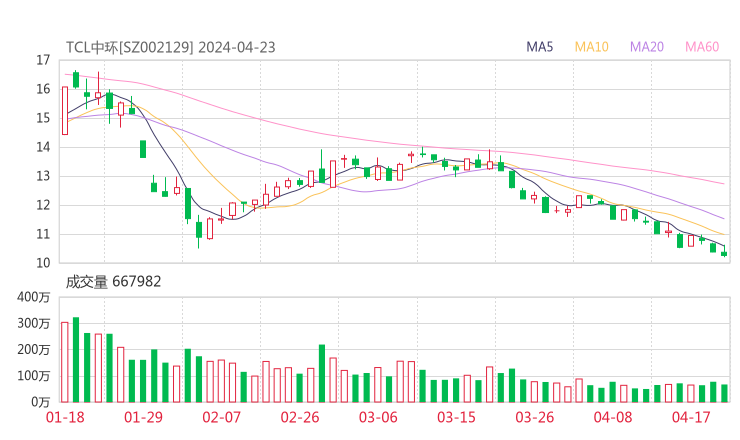
Task: Click the price axis value 10
Action: 43,263
